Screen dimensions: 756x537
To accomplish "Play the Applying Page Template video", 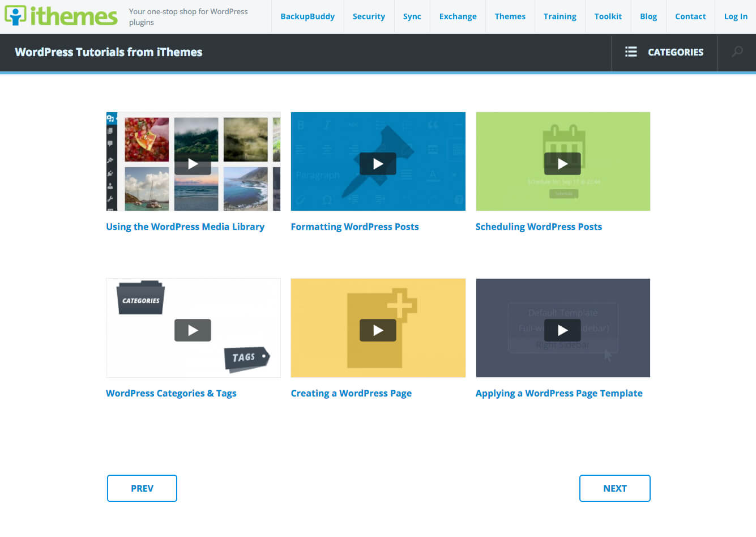I will coord(562,330).
